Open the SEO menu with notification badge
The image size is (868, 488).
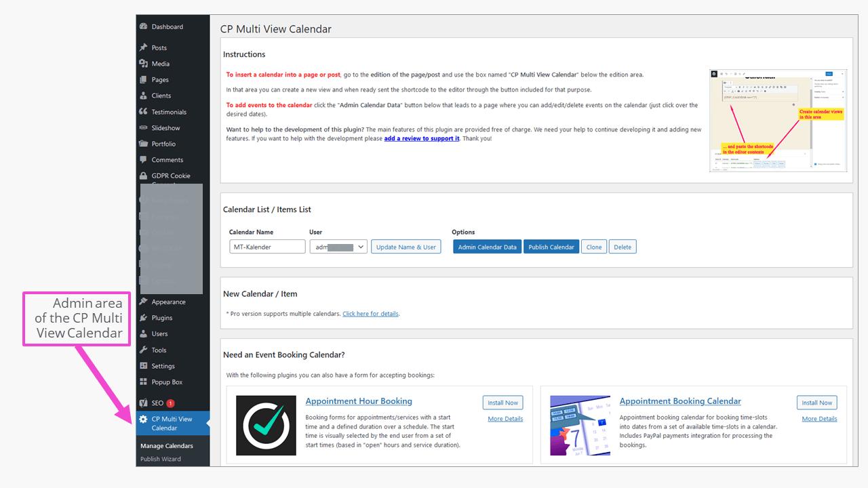pyautogui.click(x=144, y=402)
